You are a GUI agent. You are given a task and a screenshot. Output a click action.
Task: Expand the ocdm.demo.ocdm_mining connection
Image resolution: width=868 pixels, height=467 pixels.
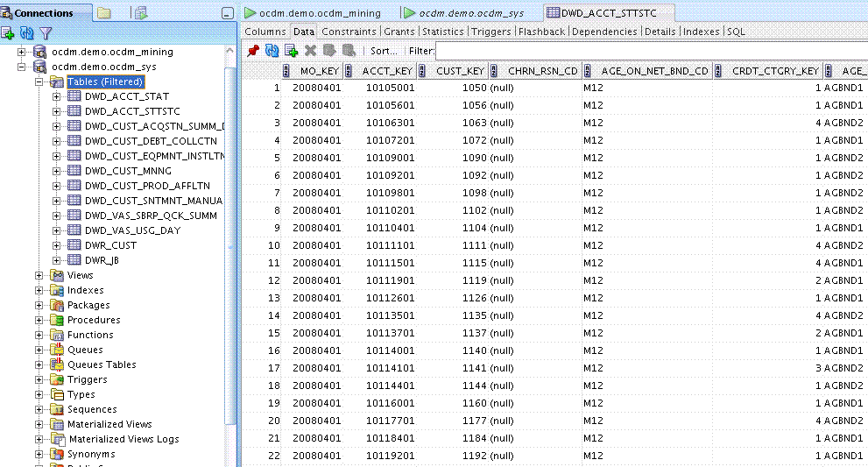pos(22,52)
